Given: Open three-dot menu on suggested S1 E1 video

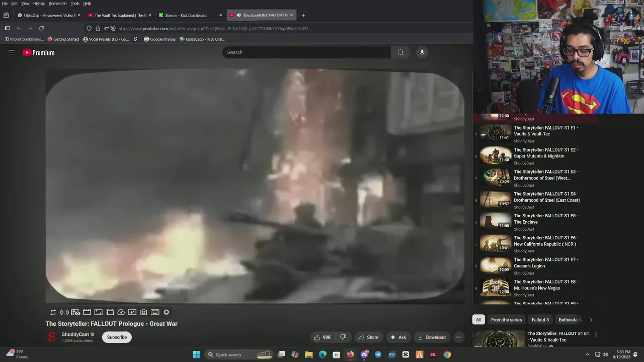Looking at the screenshot, I should [x=596, y=334].
